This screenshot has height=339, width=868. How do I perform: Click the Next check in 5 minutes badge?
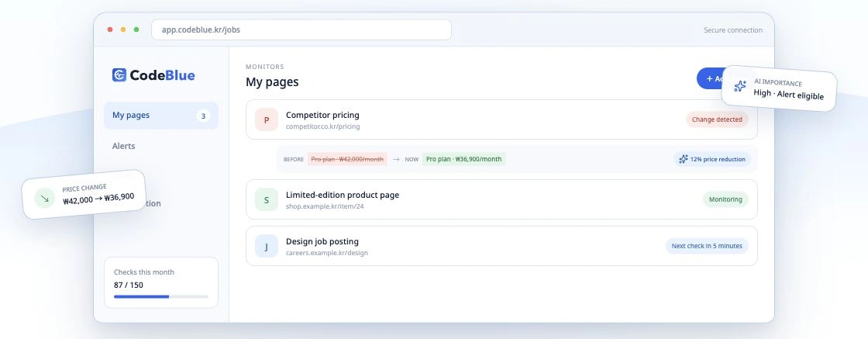(x=706, y=245)
